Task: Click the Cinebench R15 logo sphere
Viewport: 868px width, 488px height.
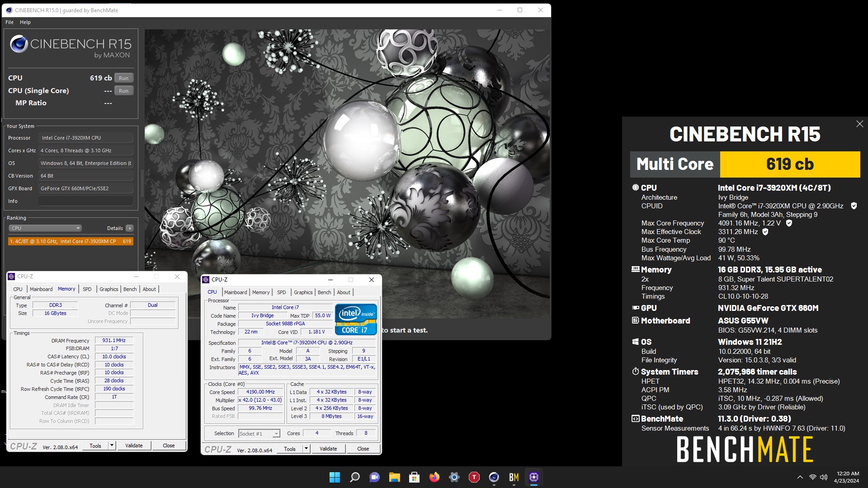Action: pos(19,44)
